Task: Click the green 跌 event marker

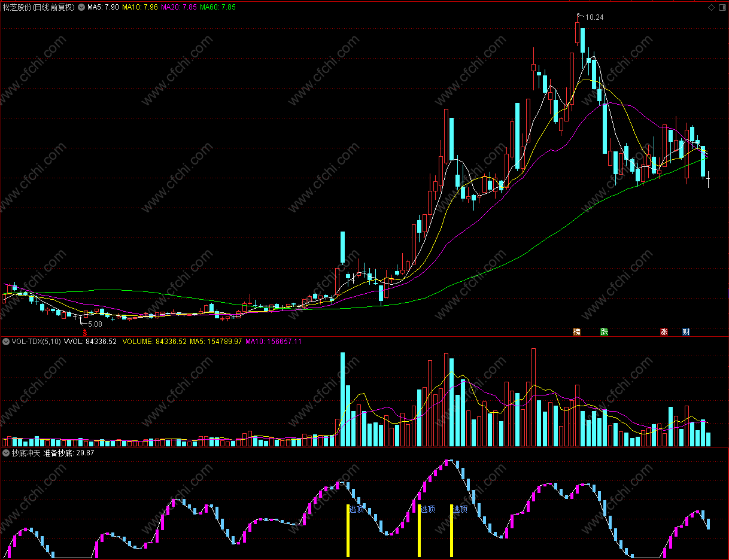Action: pyautogui.click(x=605, y=331)
